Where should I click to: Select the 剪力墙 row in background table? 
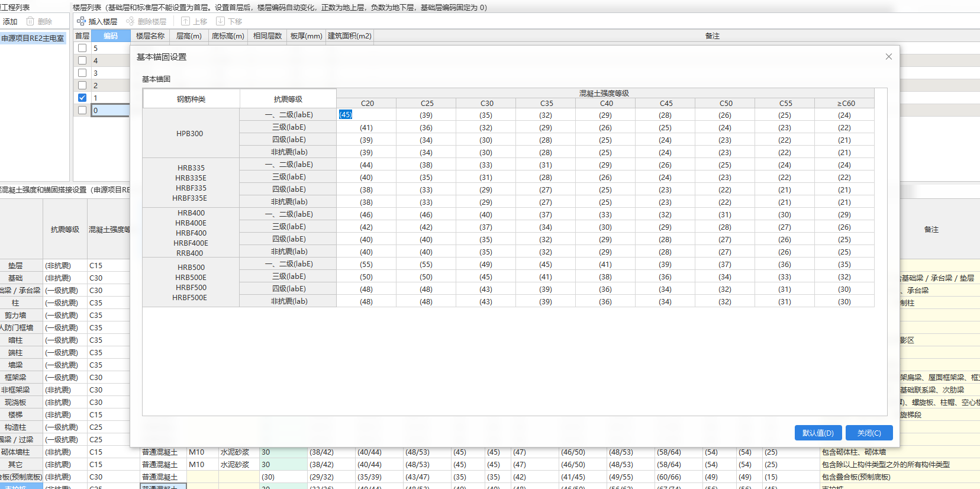click(15, 316)
